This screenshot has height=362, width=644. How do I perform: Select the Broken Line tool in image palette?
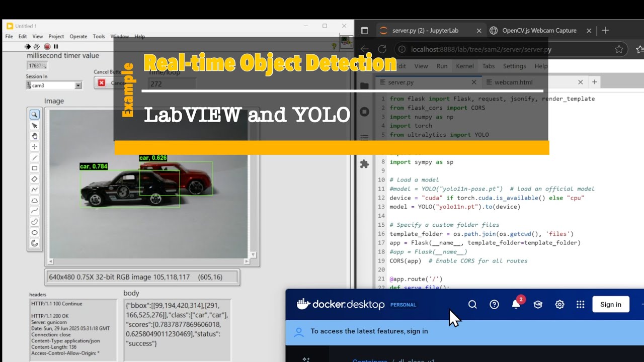coord(35,190)
